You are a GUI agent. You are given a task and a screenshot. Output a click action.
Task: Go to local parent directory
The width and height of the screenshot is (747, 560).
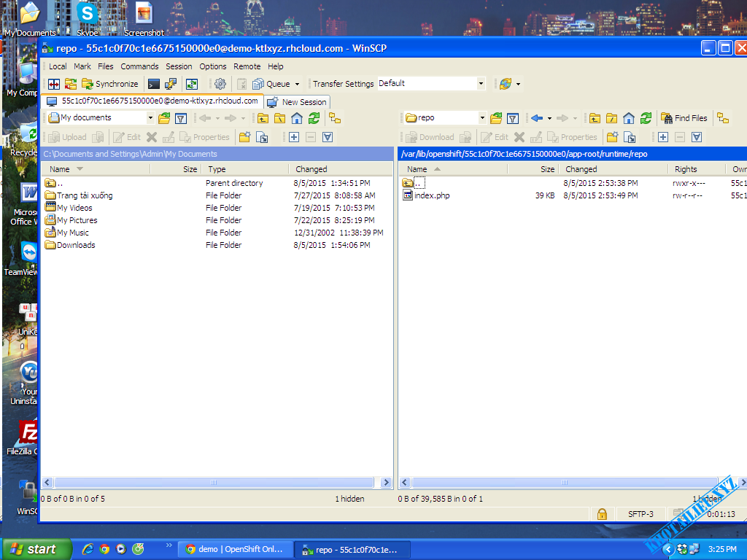click(263, 118)
